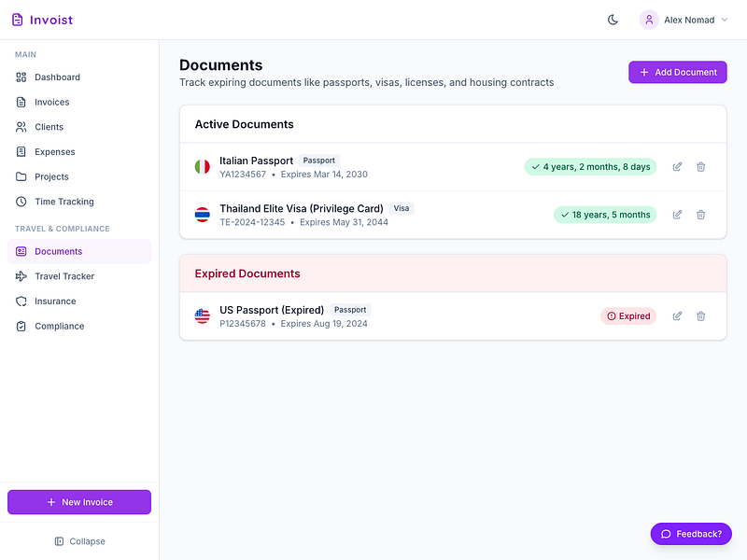Collapse the sidebar
The image size is (747, 560).
click(79, 541)
